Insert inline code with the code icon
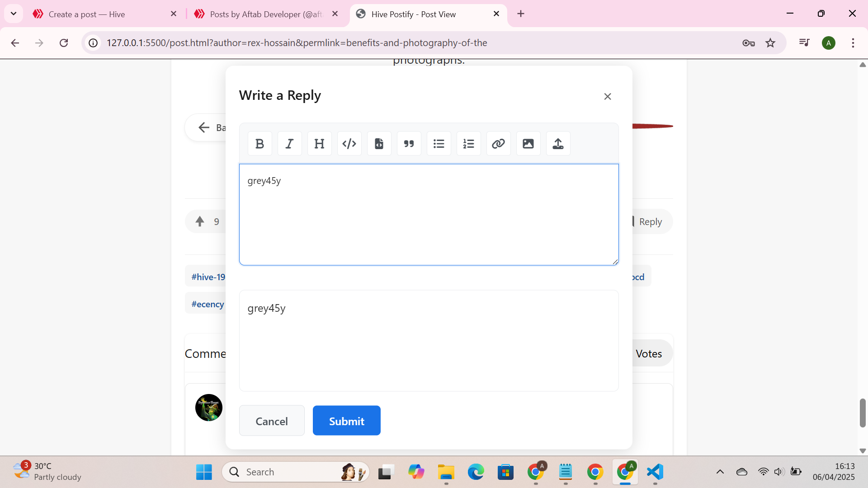Image resolution: width=868 pixels, height=488 pixels. coord(349,144)
